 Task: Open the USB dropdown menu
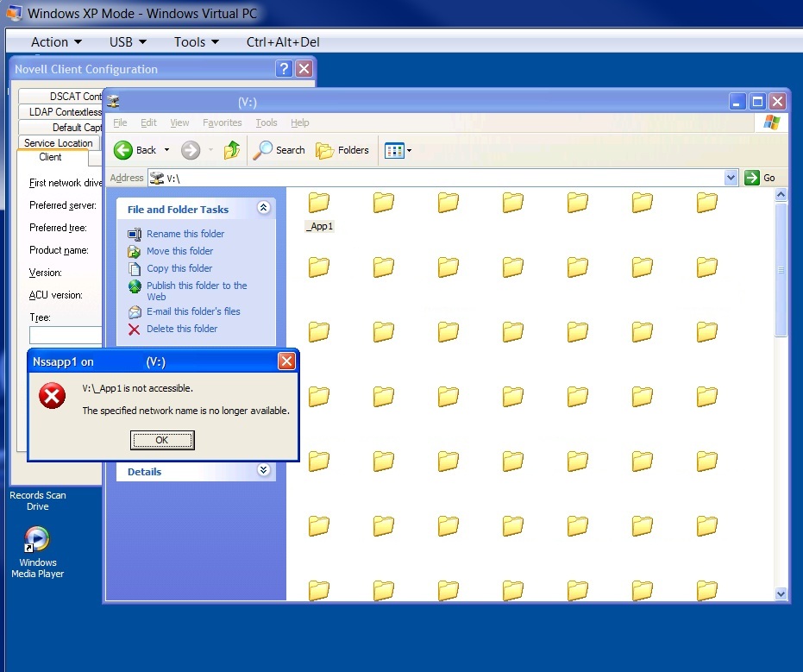[x=128, y=42]
